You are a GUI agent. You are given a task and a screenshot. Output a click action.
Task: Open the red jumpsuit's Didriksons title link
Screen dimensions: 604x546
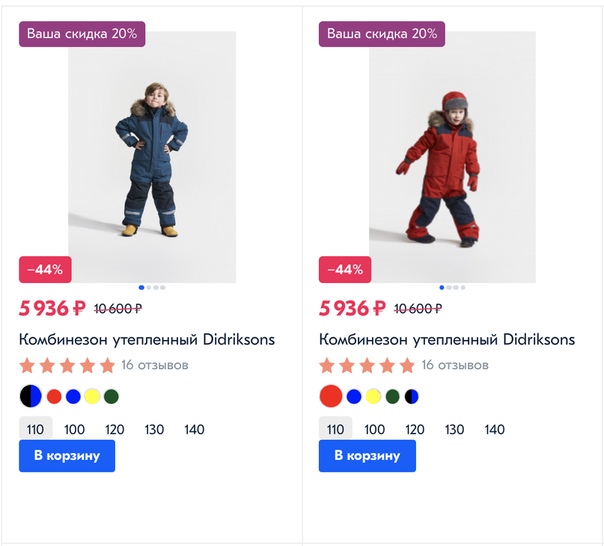click(447, 339)
